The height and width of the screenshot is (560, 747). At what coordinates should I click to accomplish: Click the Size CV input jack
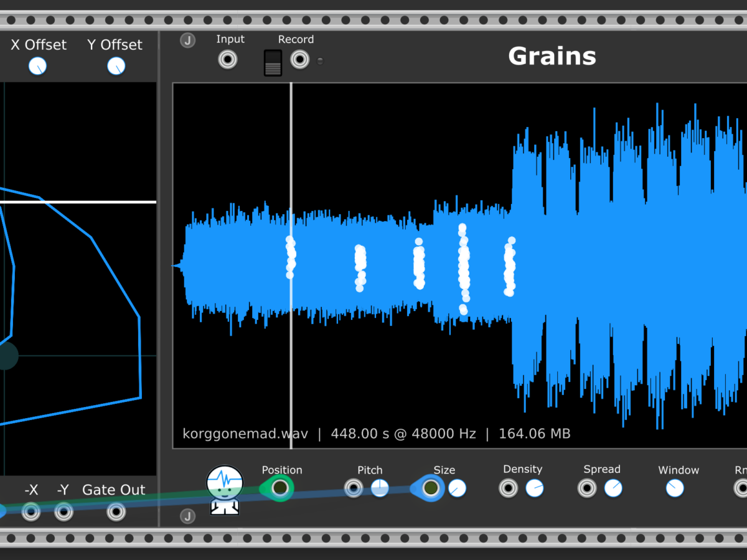430,488
